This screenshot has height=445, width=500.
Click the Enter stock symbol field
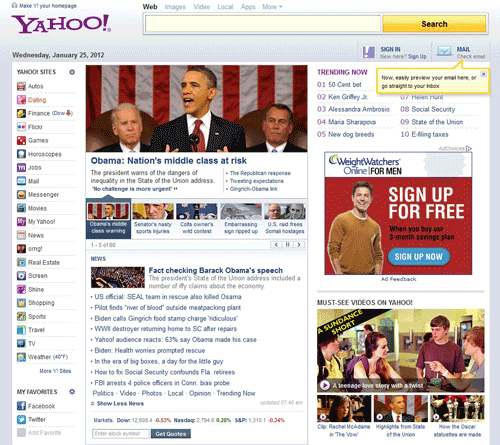pos(121,434)
